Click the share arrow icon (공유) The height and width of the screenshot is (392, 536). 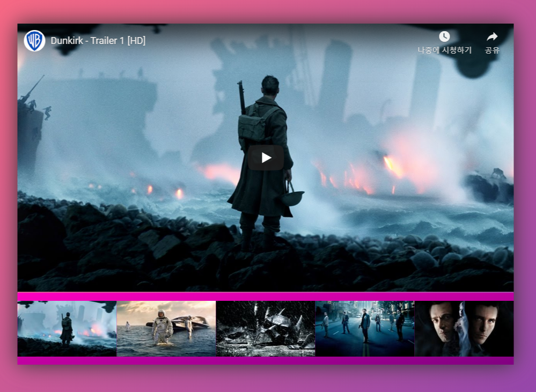tap(492, 36)
